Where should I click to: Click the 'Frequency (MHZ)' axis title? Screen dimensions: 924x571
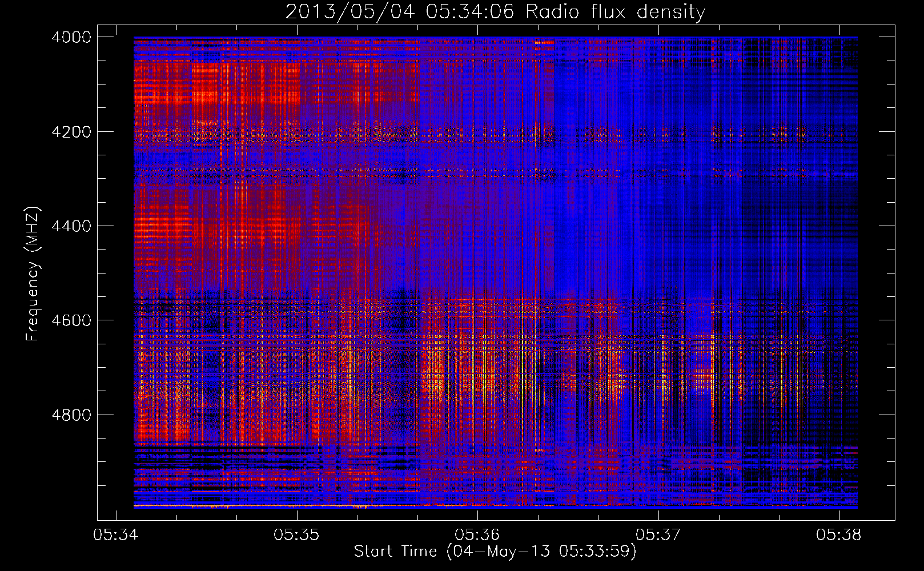pyautogui.click(x=33, y=274)
